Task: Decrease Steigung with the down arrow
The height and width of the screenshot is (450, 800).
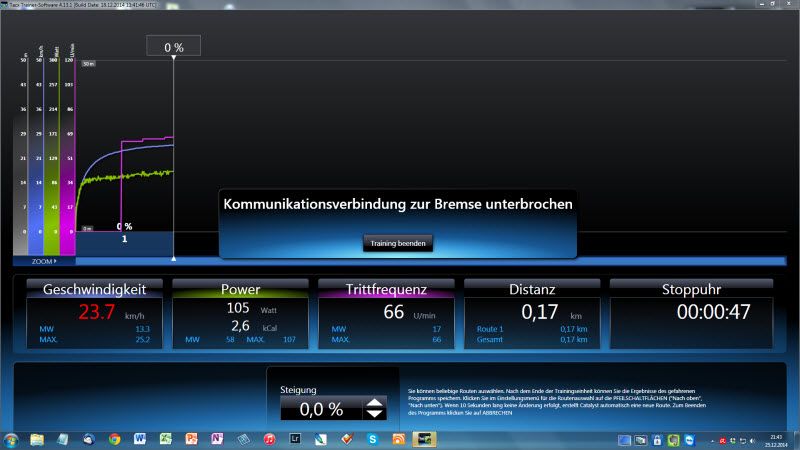Action: 374,414
